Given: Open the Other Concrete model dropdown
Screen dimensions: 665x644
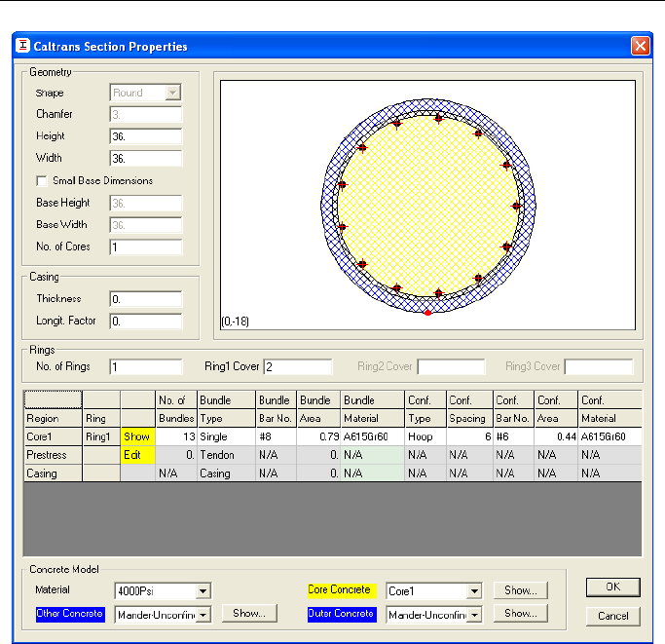Looking at the screenshot, I should pyautogui.click(x=203, y=615).
